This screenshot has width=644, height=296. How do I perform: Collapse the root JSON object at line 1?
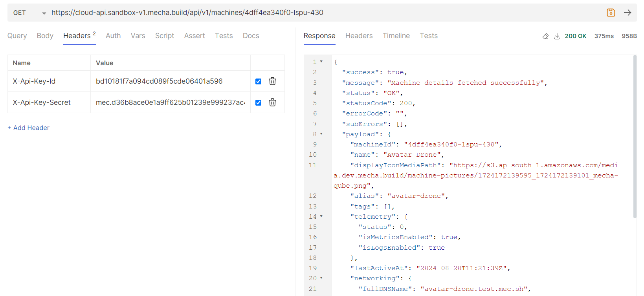point(321,62)
